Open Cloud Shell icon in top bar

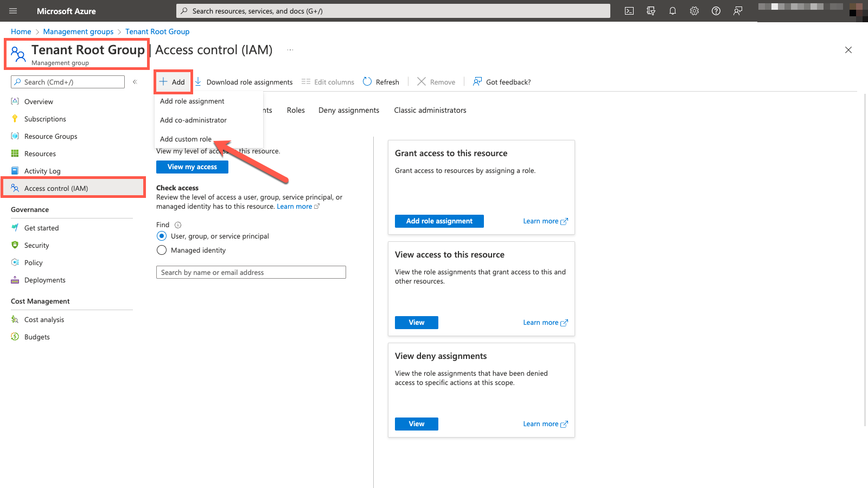pyautogui.click(x=629, y=11)
